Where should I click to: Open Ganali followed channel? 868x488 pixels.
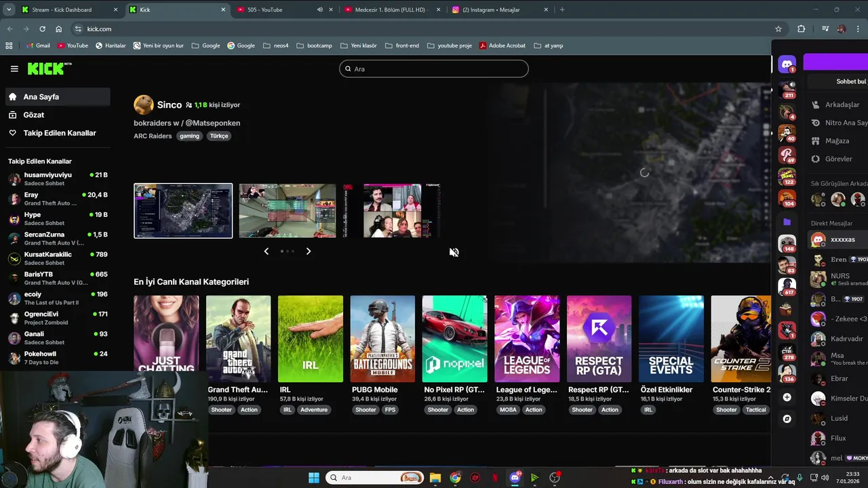tap(58, 338)
